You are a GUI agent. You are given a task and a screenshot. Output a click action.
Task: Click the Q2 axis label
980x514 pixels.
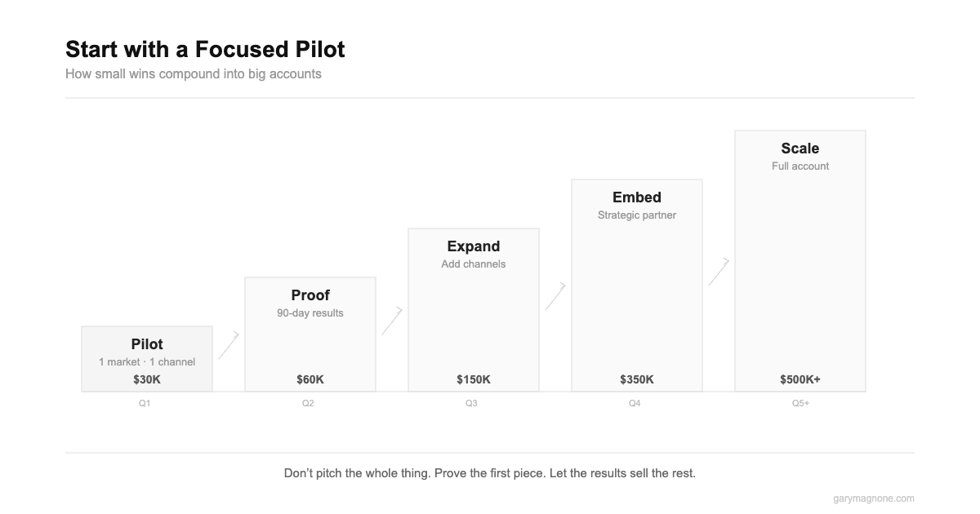(308, 403)
